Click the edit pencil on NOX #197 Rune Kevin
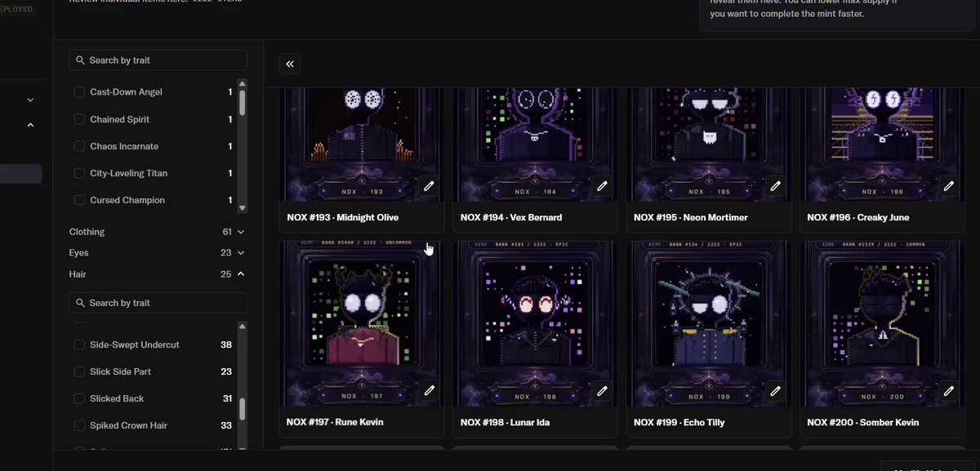Viewport: 980px width, 471px height. click(429, 391)
